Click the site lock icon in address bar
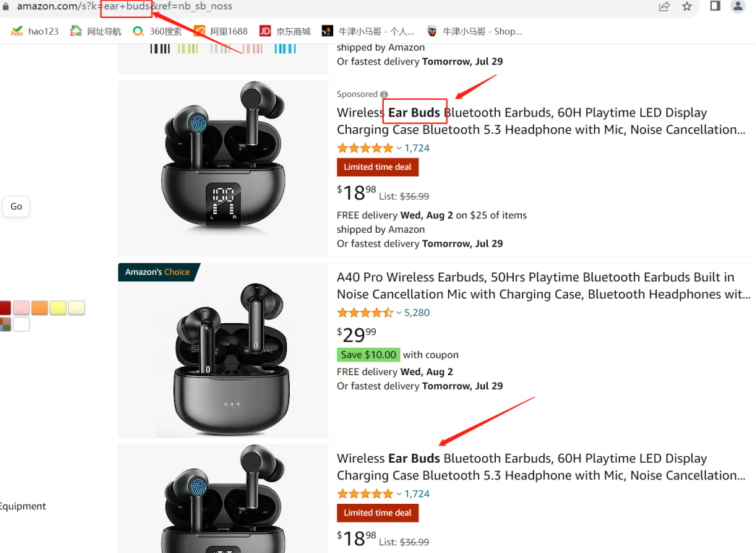756x553 pixels. point(7,7)
